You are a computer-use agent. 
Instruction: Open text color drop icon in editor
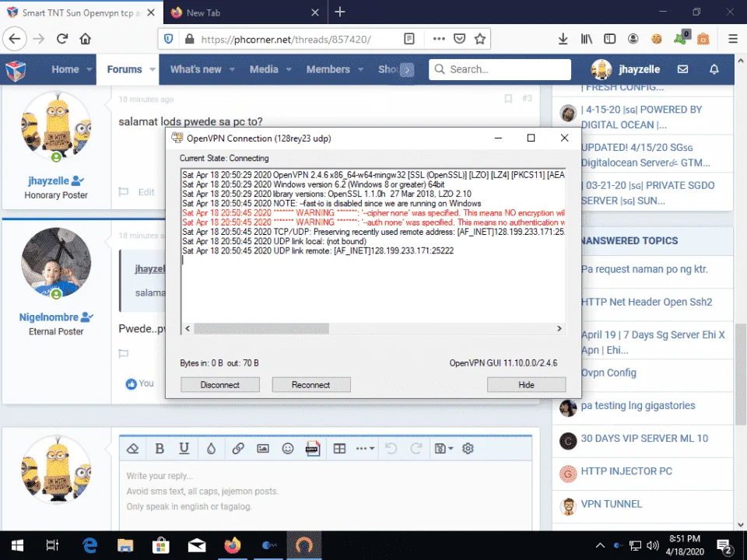[211, 448]
